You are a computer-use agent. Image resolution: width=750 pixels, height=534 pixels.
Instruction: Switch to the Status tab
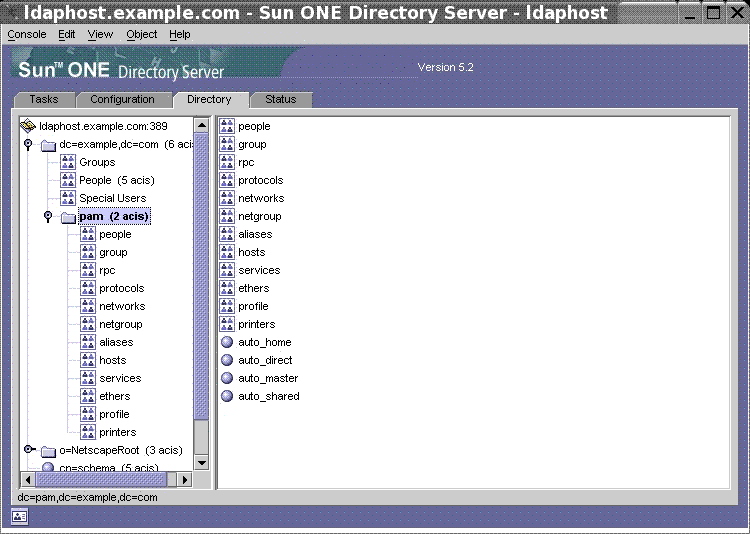tap(281, 100)
